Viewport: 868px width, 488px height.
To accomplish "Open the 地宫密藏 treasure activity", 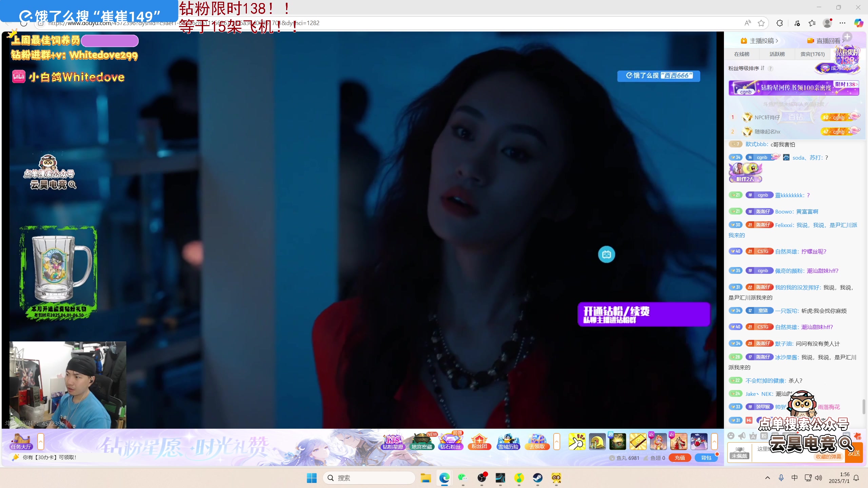I will (422, 442).
